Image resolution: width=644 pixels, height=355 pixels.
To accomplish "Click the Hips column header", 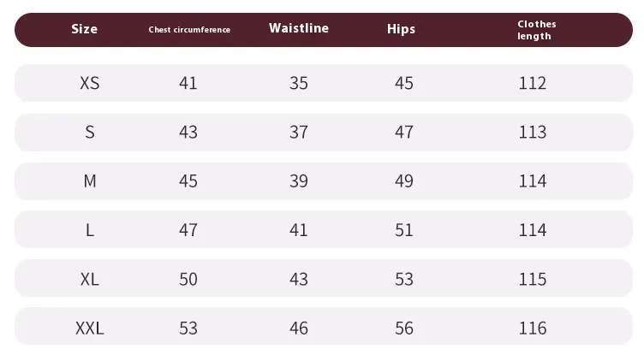I will tap(401, 29).
